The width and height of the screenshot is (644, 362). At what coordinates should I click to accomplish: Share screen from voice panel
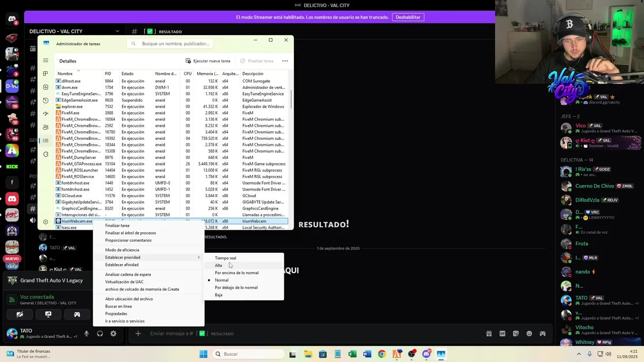[x=48, y=314]
